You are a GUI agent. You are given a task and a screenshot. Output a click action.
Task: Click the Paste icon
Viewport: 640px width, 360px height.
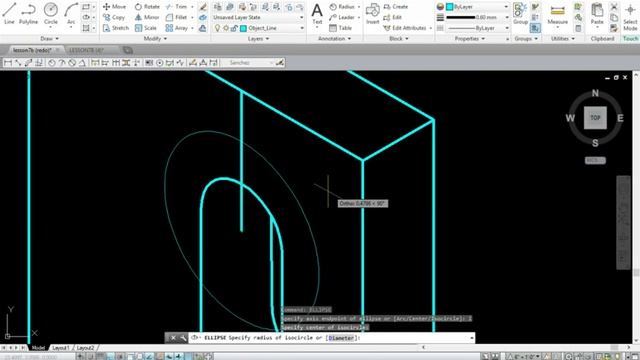tap(597, 13)
